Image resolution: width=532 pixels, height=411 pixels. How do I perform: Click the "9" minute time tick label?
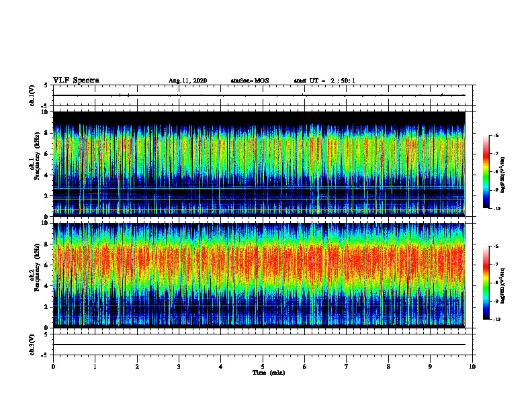click(430, 367)
